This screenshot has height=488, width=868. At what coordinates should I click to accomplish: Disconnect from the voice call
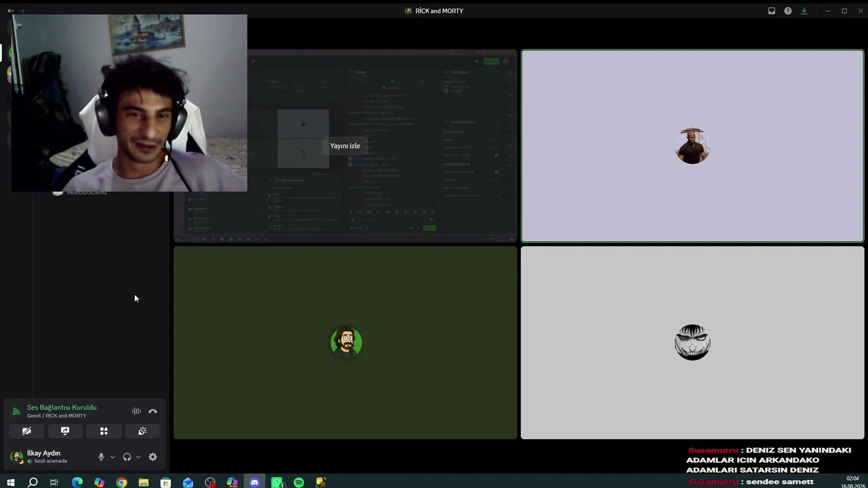[x=153, y=411]
